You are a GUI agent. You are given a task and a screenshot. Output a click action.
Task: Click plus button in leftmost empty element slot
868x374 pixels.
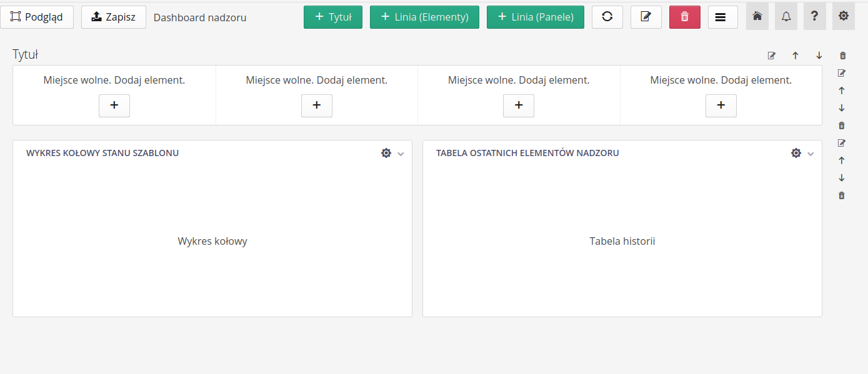click(114, 106)
